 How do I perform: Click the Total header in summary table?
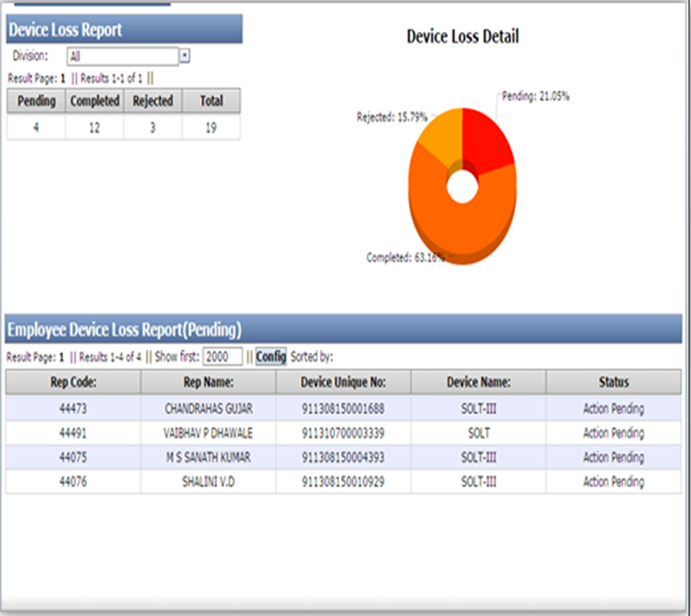pyautogui.click(x=211, y=101)
